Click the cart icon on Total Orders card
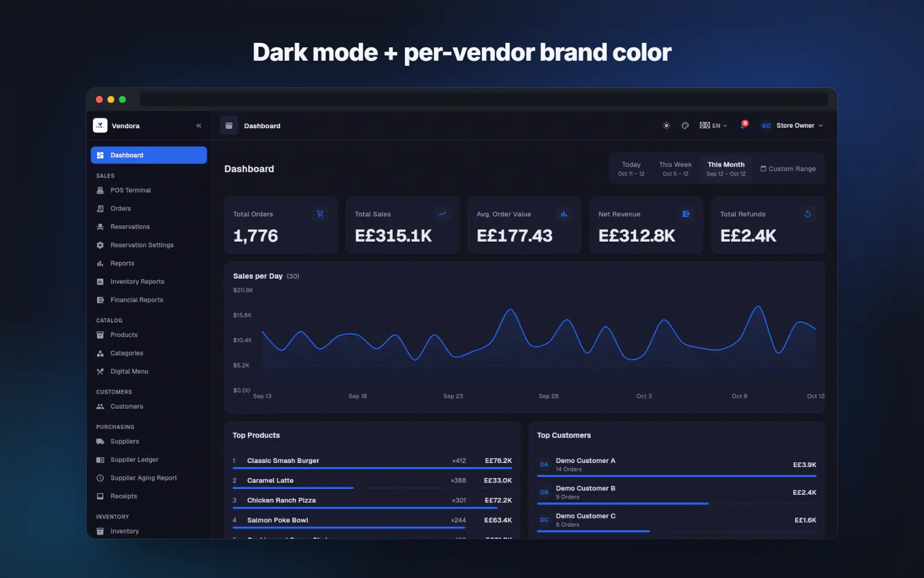Viewport: 924px width, 578px height. (320, 214)
